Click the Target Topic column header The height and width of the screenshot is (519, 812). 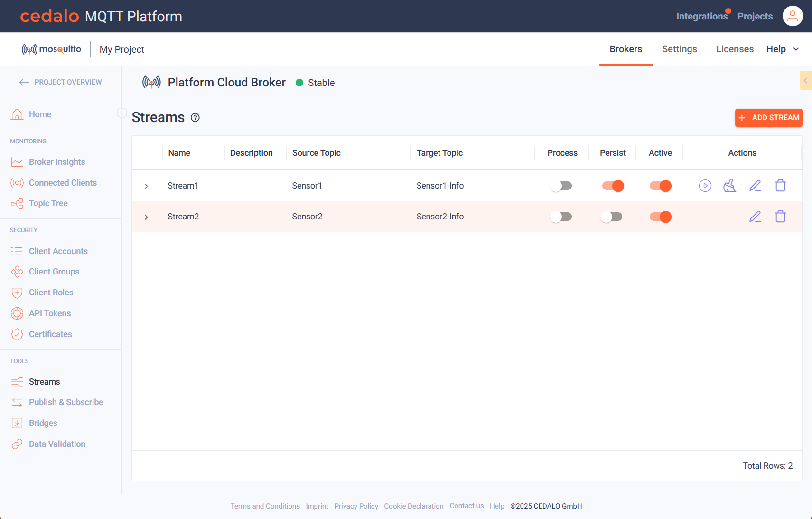click(439, 153)
